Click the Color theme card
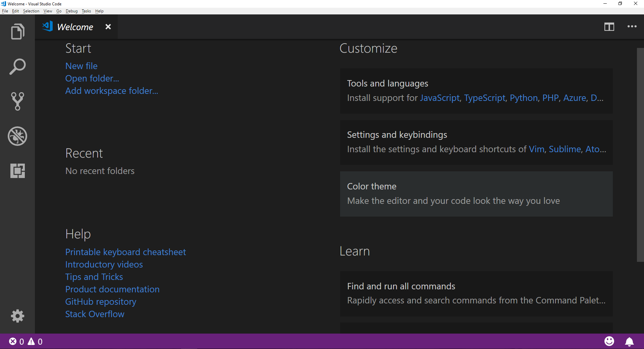Image resolution: width=644 pixels, height=349 pixels. point(476,194)
